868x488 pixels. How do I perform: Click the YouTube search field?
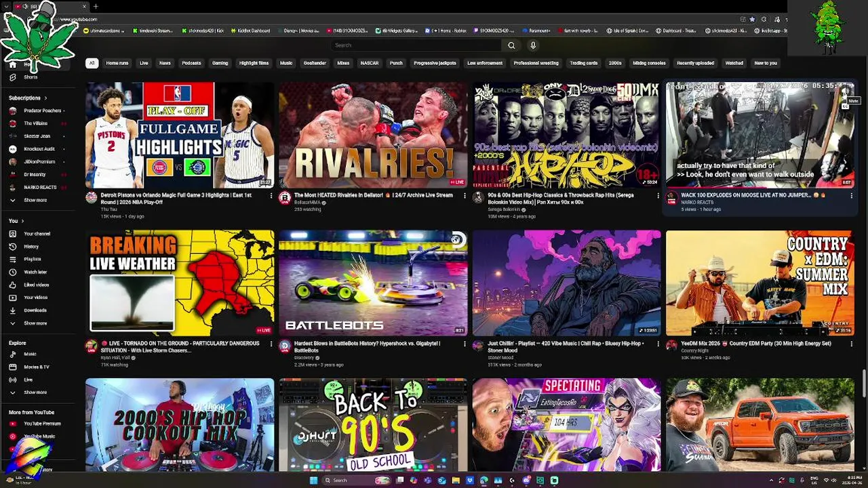coord(417,45)
